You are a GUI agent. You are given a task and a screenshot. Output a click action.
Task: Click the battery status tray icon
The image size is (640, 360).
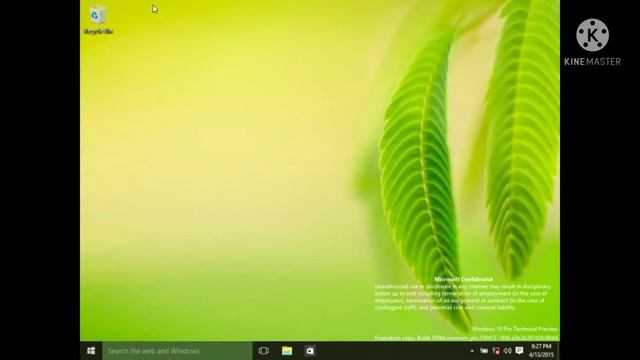tap(484, 351)
